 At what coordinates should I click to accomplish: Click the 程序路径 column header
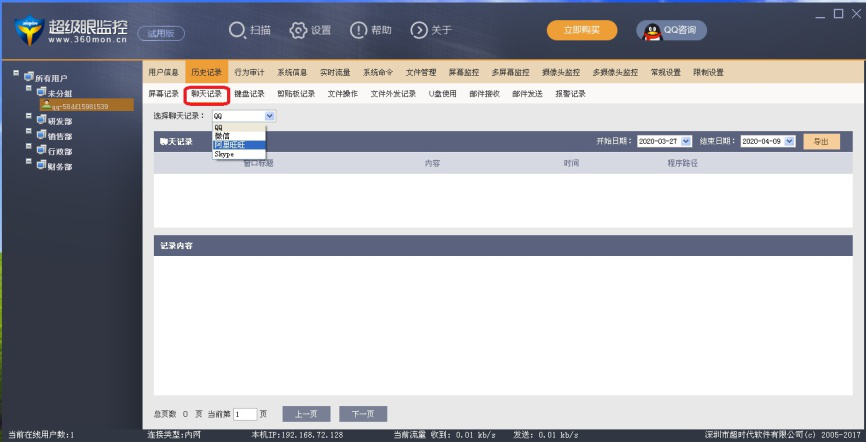pyautogui.click(x=683, y=164)
